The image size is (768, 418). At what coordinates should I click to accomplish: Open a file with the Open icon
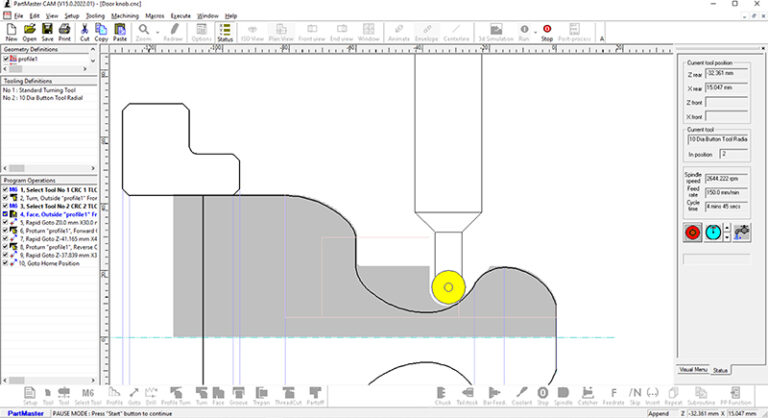(x=29, y=32)
